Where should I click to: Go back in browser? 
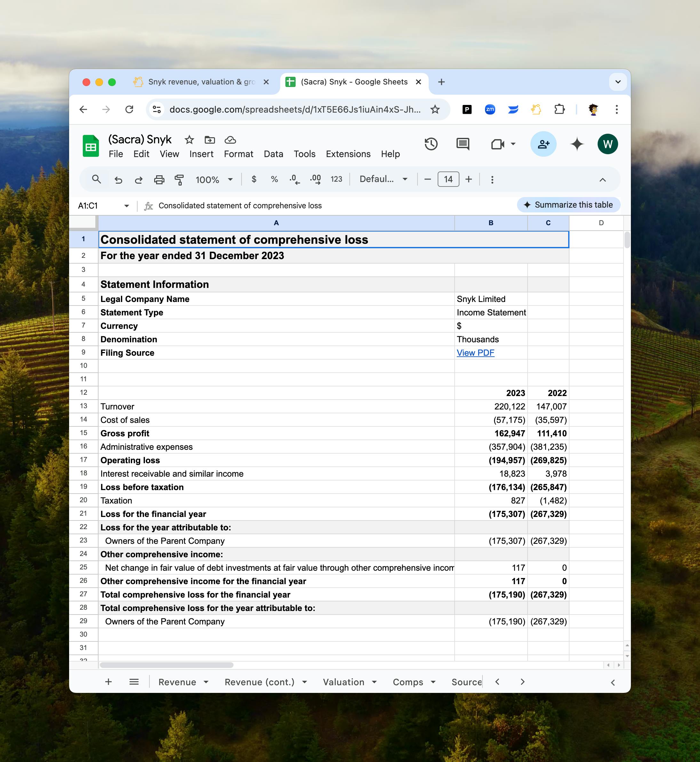pyautogui.click(x=83, y=109)
